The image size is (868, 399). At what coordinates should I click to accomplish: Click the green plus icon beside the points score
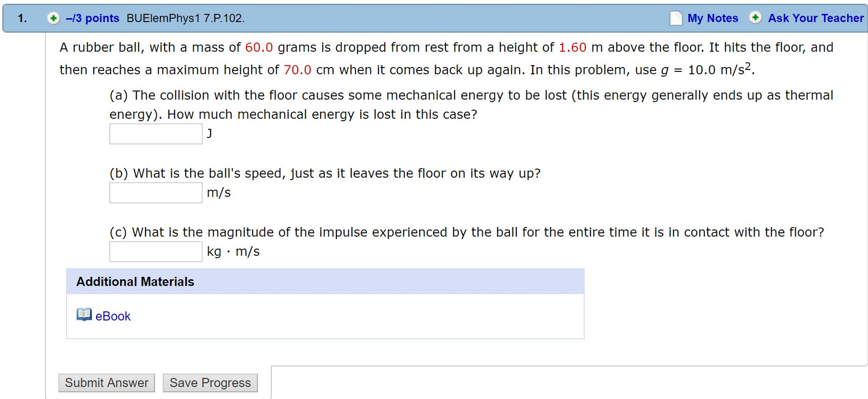(54, 18)
